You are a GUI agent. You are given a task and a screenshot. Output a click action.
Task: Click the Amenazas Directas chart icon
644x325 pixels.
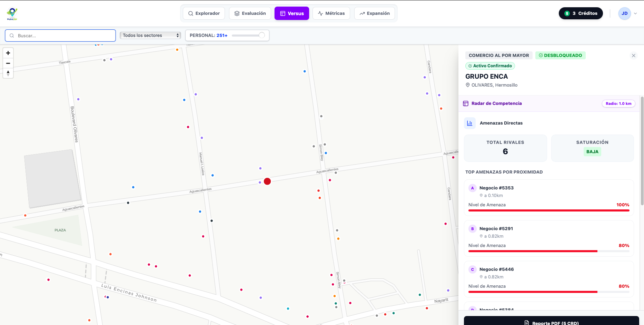pos(469,123)
